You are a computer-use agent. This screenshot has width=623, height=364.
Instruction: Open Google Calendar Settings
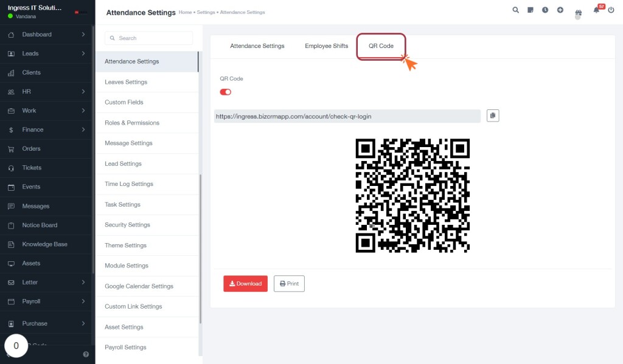pyautogui.click(x=147, y=286)
